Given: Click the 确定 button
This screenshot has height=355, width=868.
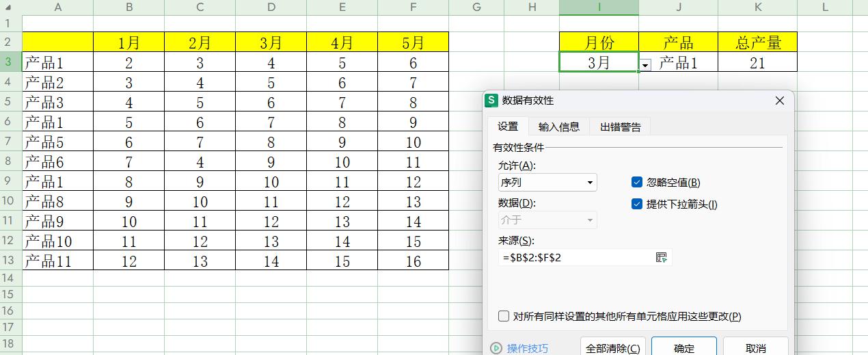Looking at the screenshot, I should coord(684,347).
